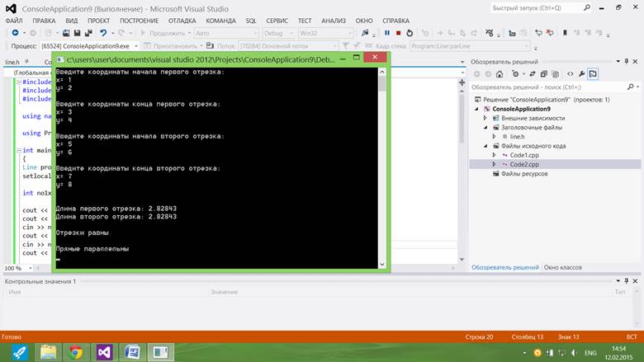Screen dimensions: 644x362
Task: Expand the Внешние зависимости node
Action: [485, 118]
